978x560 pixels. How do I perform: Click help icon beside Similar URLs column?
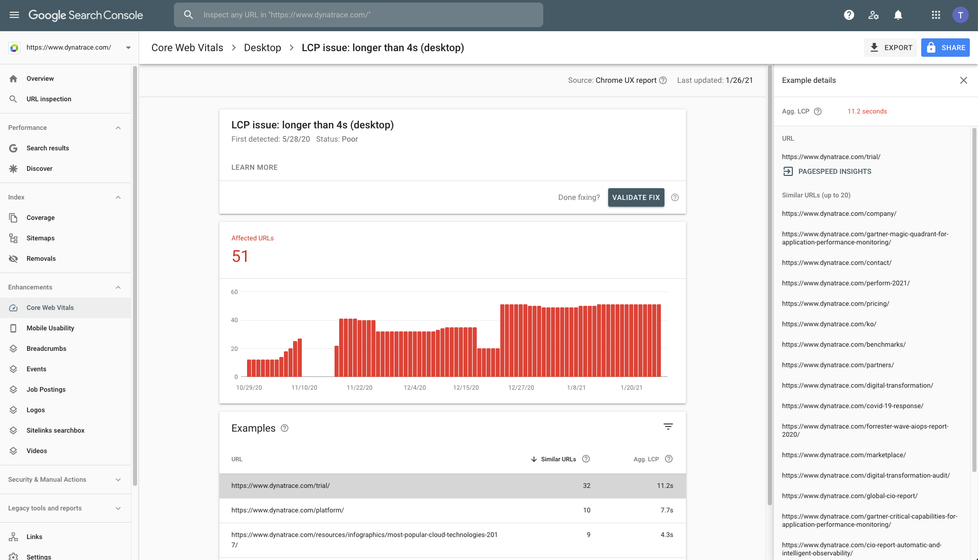coord(586,459)
